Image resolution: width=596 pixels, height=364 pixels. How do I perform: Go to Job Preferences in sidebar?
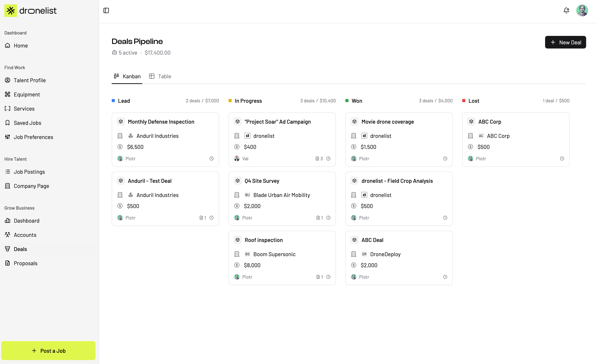(33, 137)
